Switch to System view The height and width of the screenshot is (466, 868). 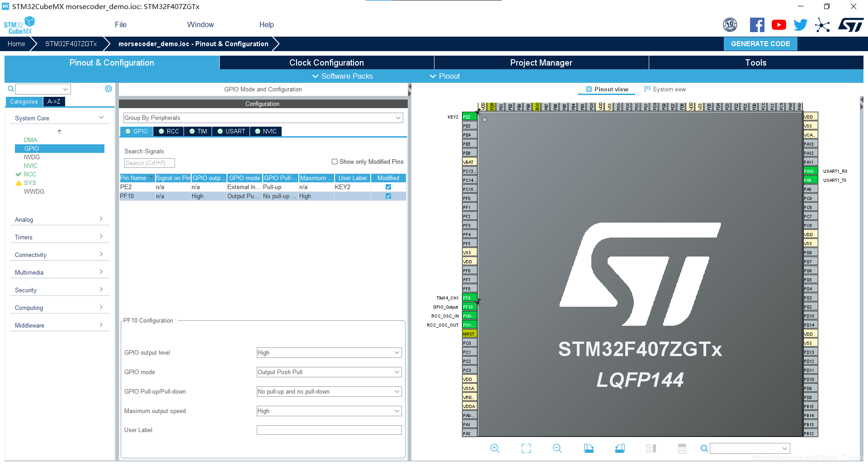tap(665, 89)
